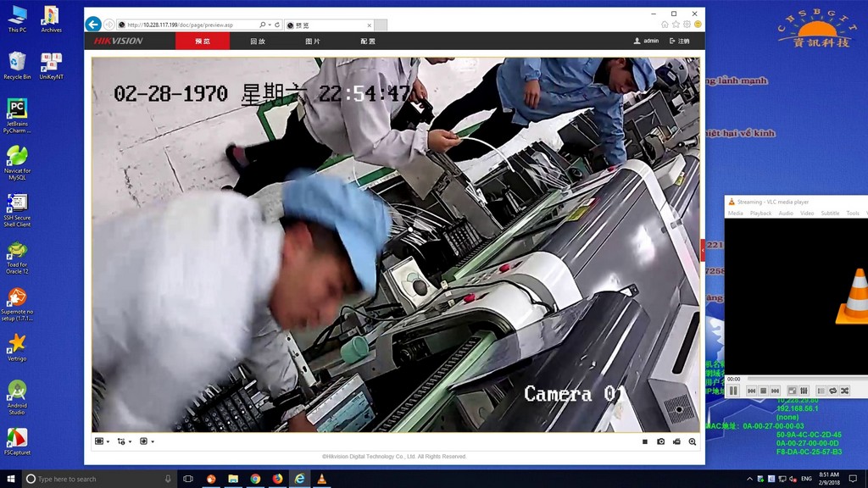Expand the third live view toolbar dropdown

[x=147, y=441]
